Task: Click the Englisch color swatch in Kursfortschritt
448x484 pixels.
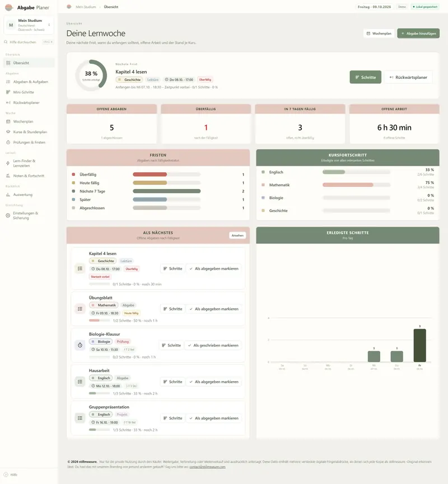Action: [263, 172]
